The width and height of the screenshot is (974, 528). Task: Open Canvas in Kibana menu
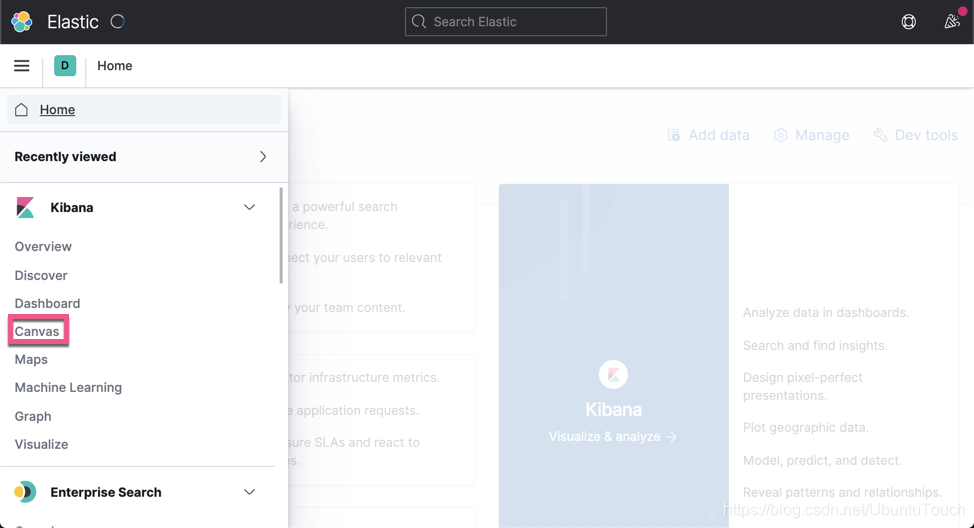37,331
